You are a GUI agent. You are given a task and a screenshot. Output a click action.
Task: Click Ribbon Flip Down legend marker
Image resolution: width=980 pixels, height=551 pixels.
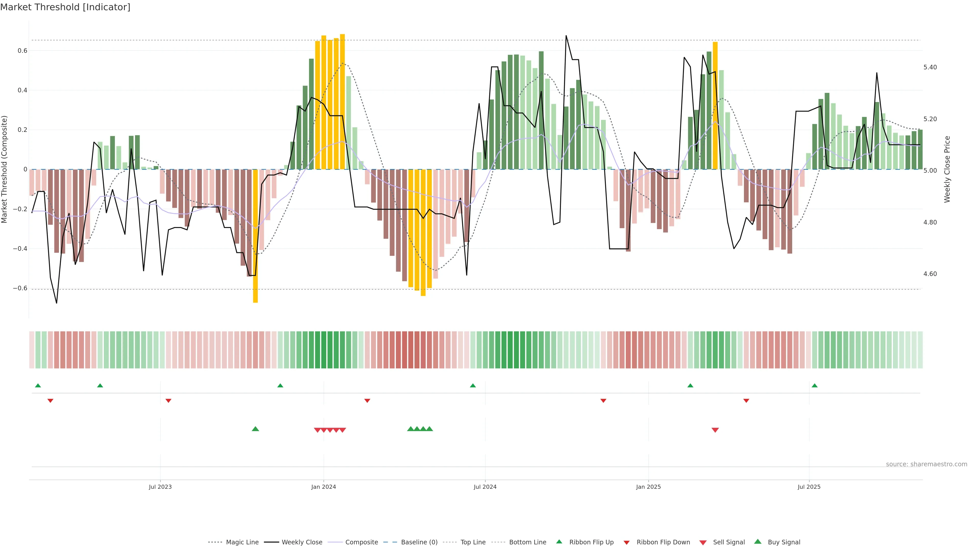tap(626, 543)
